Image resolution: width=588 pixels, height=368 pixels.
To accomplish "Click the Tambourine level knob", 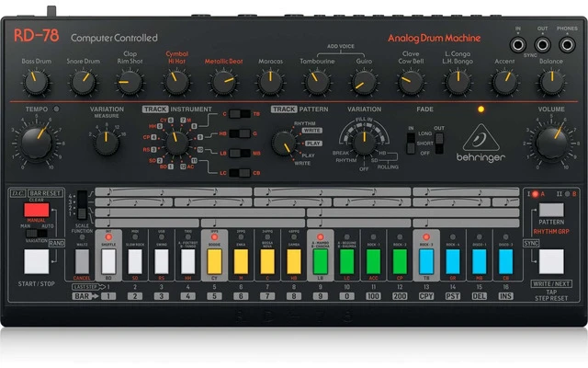I will point(317,82).
